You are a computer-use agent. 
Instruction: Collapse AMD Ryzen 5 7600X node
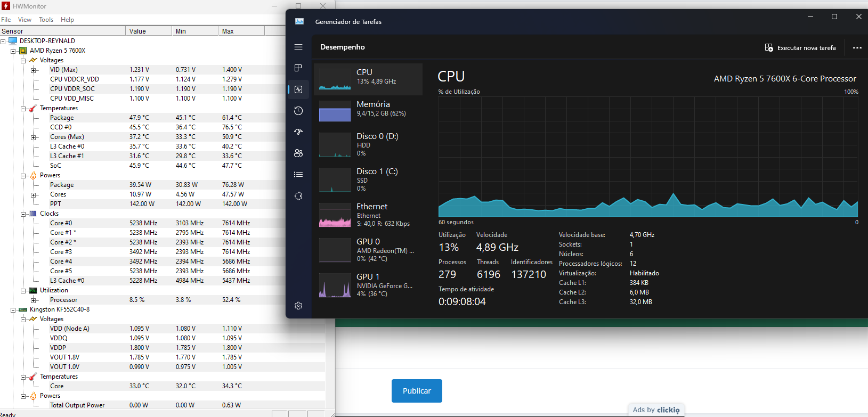[x=13, y=51]
